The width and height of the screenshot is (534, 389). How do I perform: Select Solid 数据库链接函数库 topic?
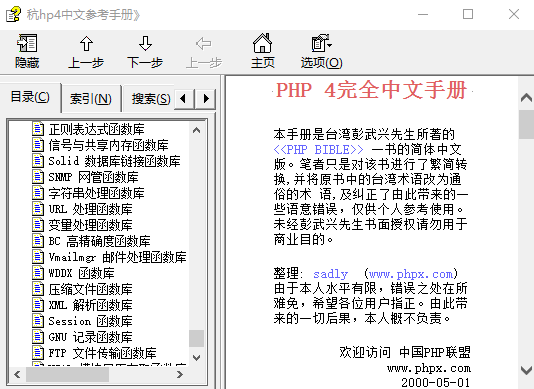click(x=114, y=161)
